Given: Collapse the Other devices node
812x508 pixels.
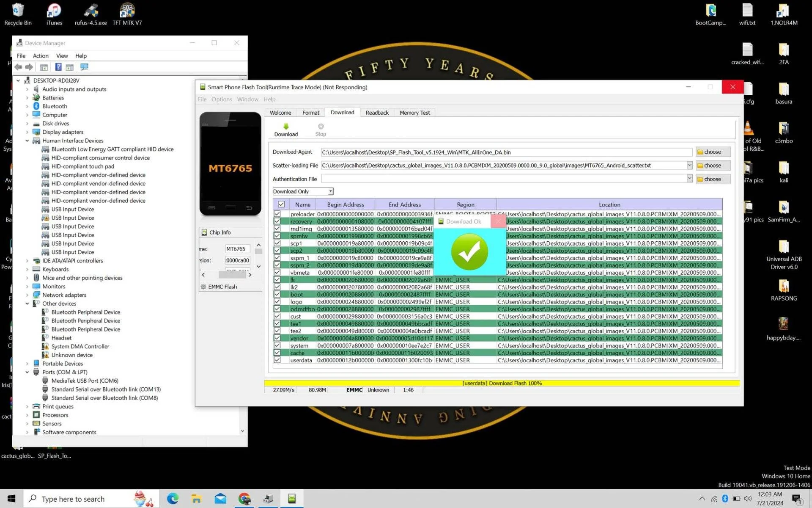Looking at the screenshot, I should coord(27,304).
